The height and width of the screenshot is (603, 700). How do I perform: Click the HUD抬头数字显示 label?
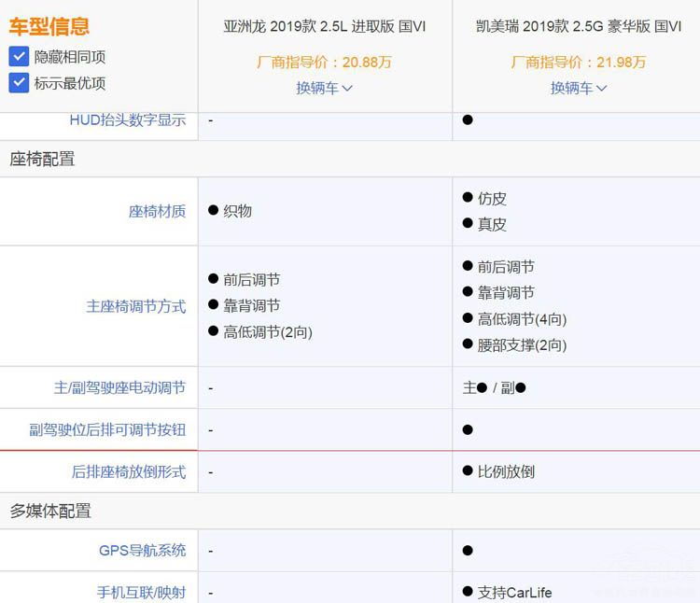(127, 120)
